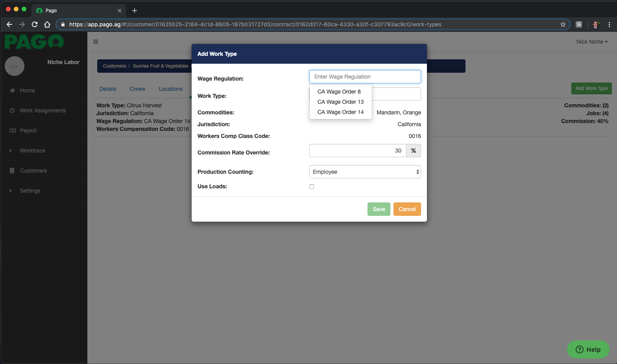Click the Customers breadcrumb link
The height and width of the screenshot is (364, 617).
tap(115, 66)
